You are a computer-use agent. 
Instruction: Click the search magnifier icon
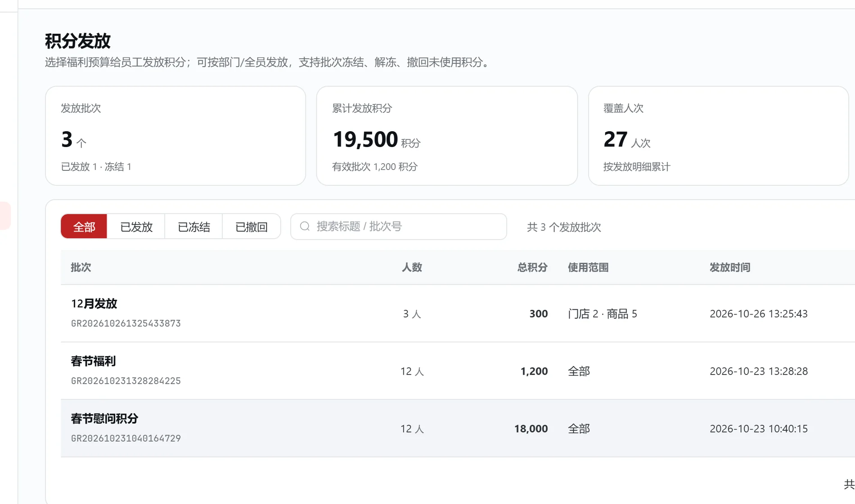point(305,226)
